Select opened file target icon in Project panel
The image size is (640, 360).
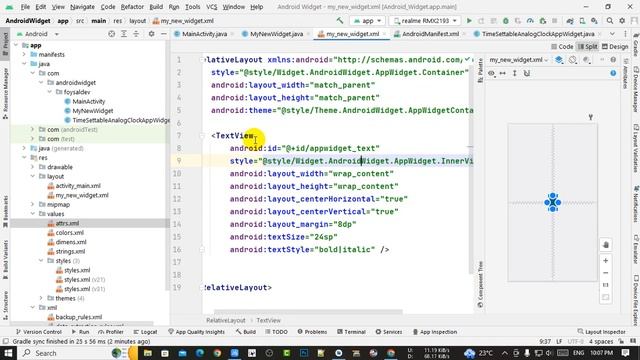[x=111, y=34]
